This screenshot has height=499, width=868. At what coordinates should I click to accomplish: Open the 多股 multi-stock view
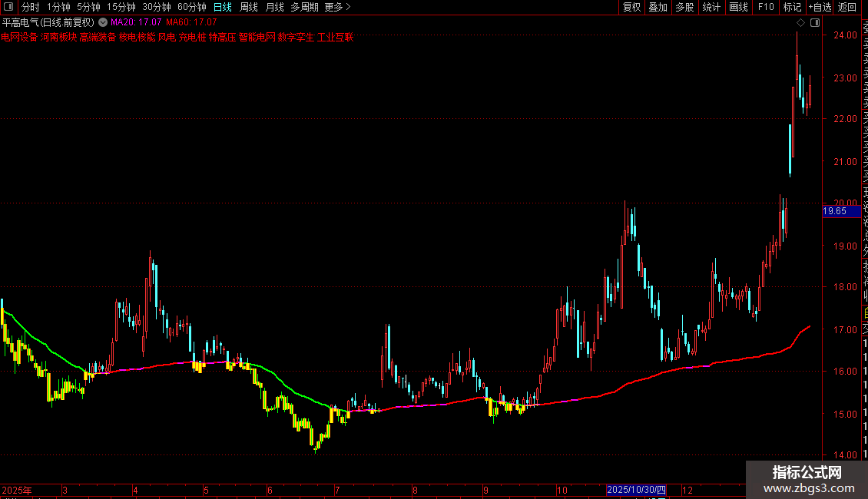pos(684,7)
